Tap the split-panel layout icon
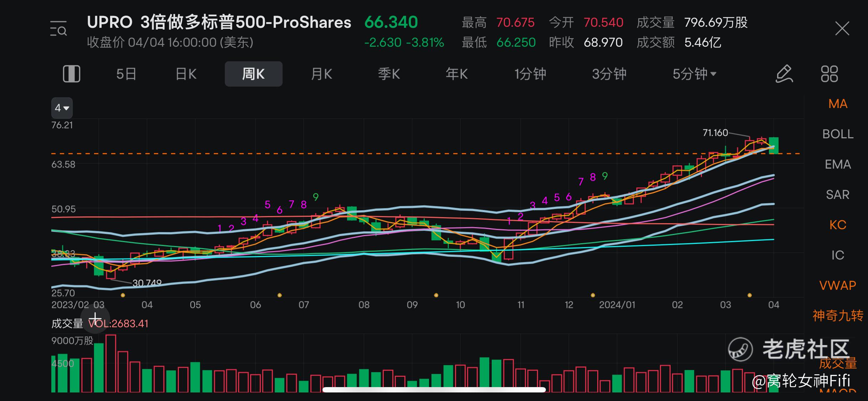868x401 pixels. [x=72, y=74]
